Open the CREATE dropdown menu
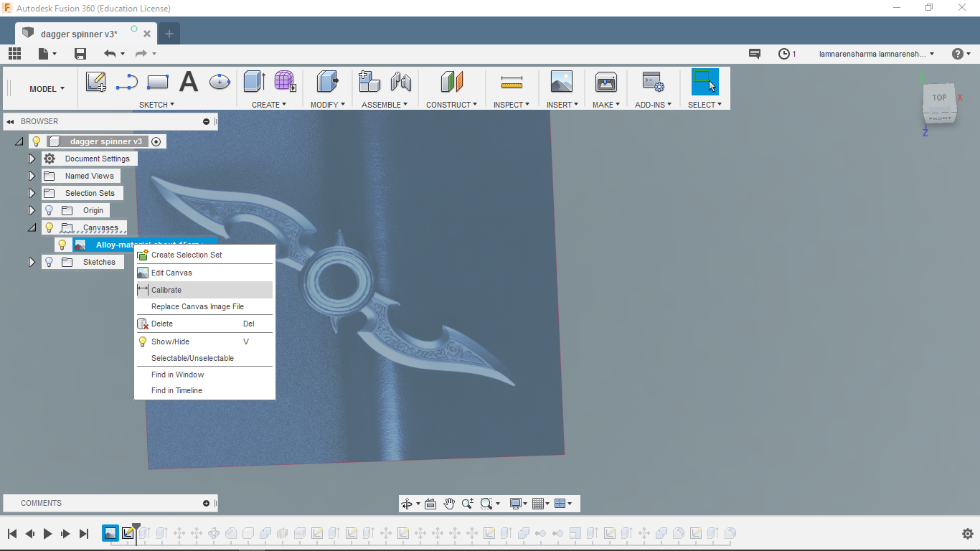 pos(269,105)
